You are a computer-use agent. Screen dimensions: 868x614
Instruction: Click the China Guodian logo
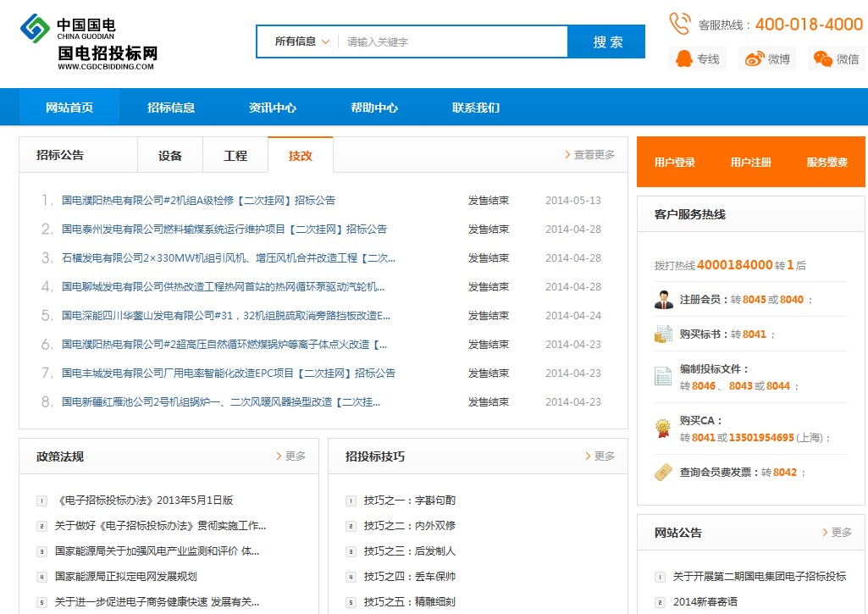(x=36, y=30)
